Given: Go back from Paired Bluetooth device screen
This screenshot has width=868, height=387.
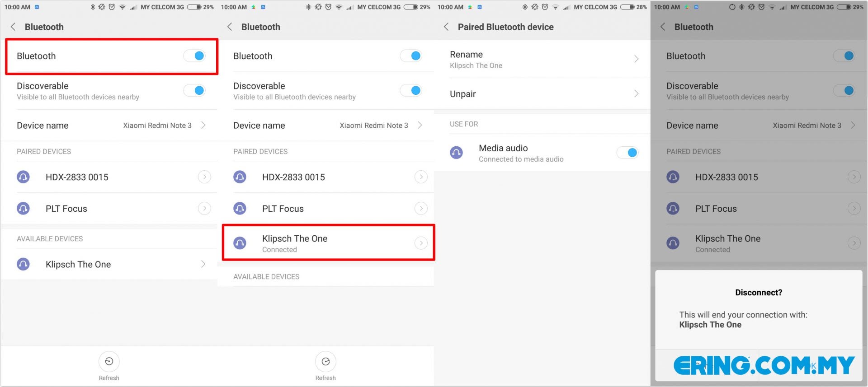Looking at the screenshot, I should pyautogui.click(x=446, y=27).
